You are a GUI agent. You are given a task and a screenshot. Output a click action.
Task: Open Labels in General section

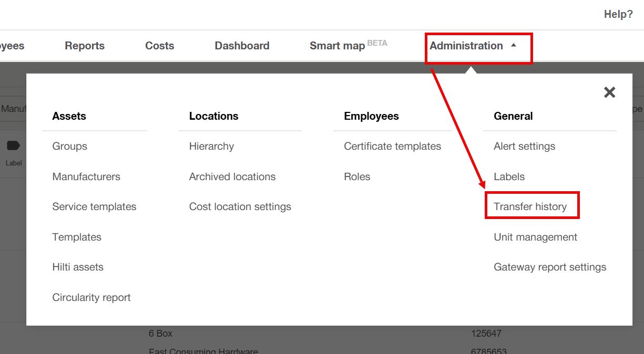pyautogui.click(x=509, y=177)
